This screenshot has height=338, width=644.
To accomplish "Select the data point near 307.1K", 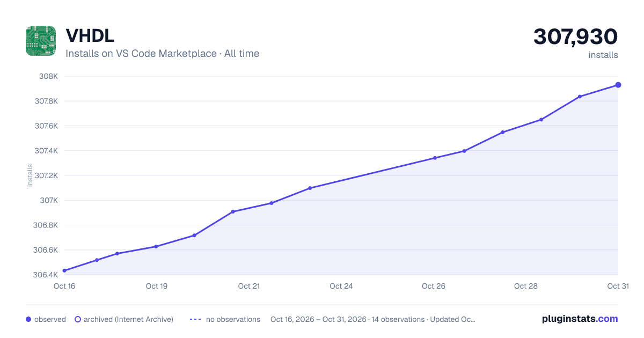I will tap(310, 188).
